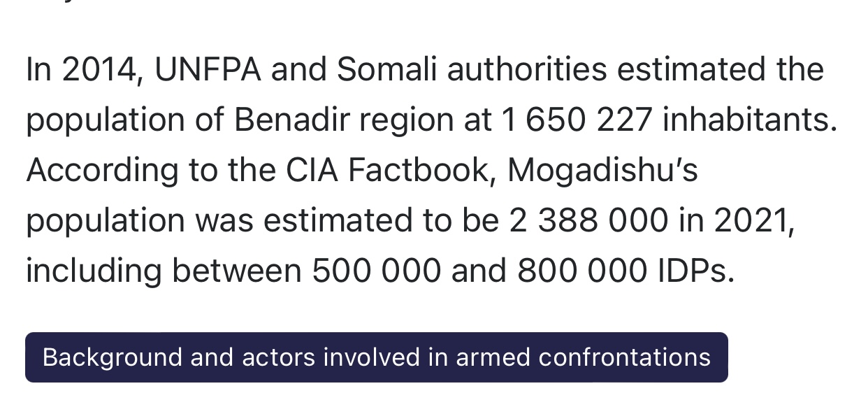Click the word inhabitants
868x407 pixels.
click(x=749, y=120)
